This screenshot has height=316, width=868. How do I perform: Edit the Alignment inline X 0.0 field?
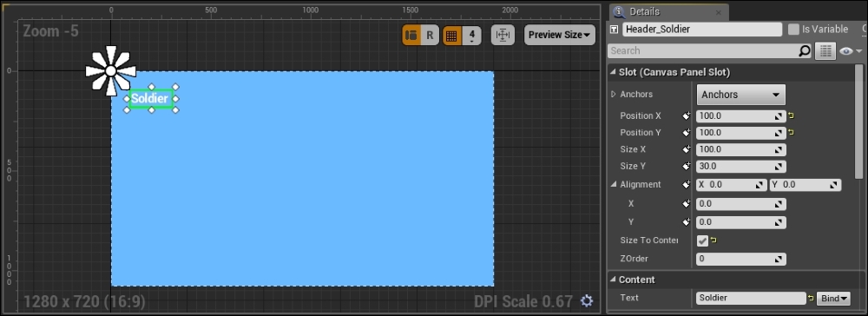[x=732, y=185]
